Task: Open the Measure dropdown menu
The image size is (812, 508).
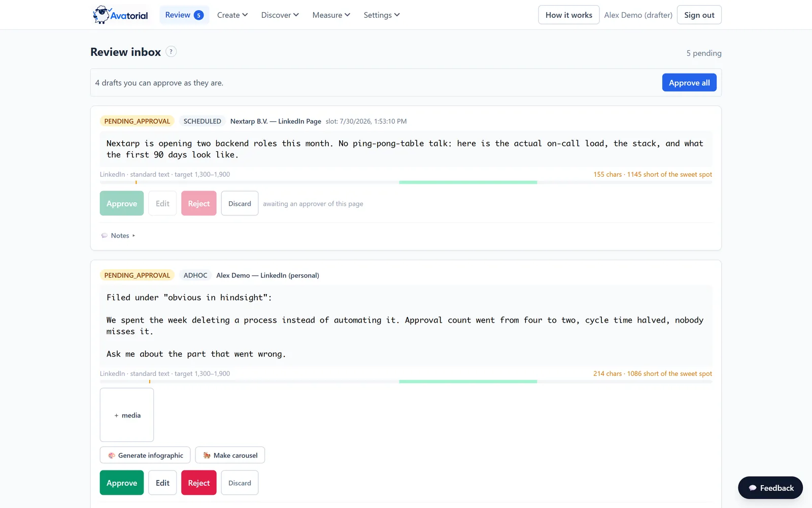Action: click(x=331, y=15)
